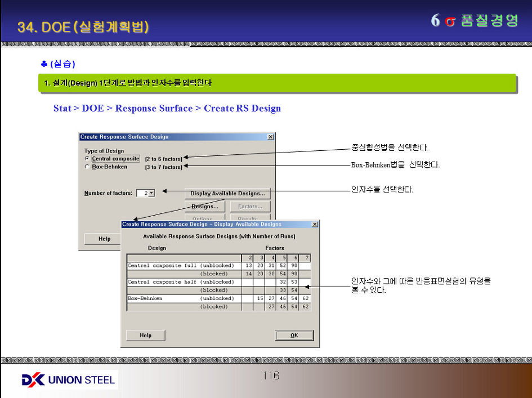
Task: Click the Union Steel logo
Action: coord(68,379)
